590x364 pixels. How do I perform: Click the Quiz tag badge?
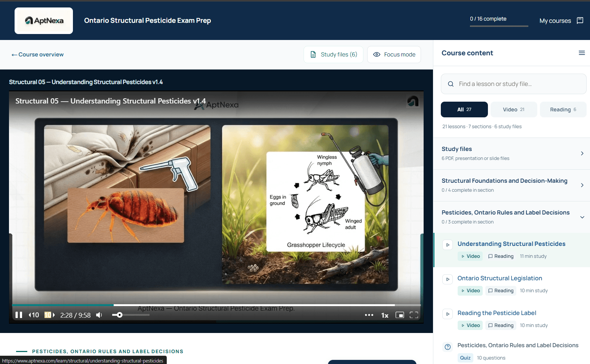(x=465, y=358)
